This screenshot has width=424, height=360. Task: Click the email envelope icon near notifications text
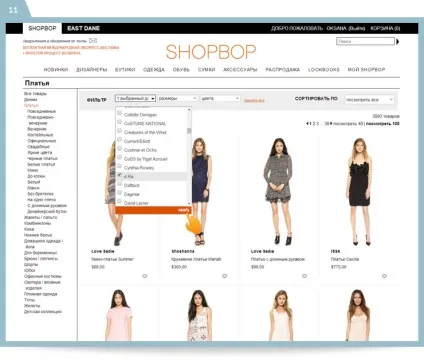point(93,41)
